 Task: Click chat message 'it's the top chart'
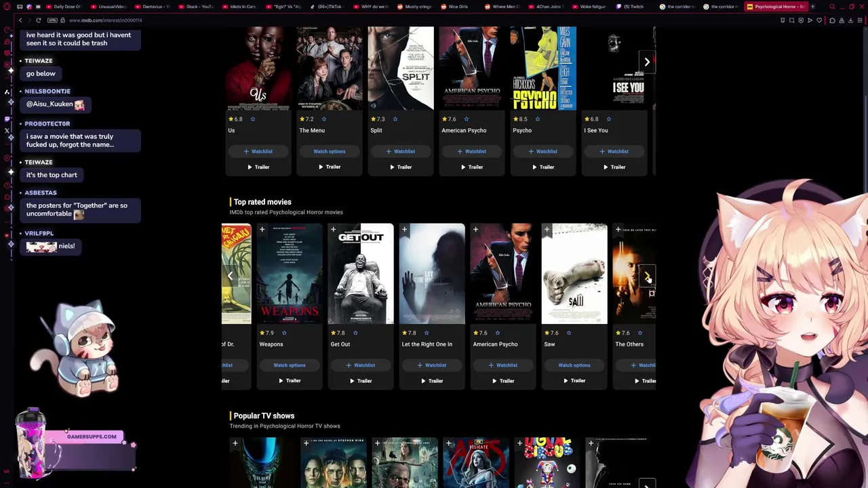(52, 175)
